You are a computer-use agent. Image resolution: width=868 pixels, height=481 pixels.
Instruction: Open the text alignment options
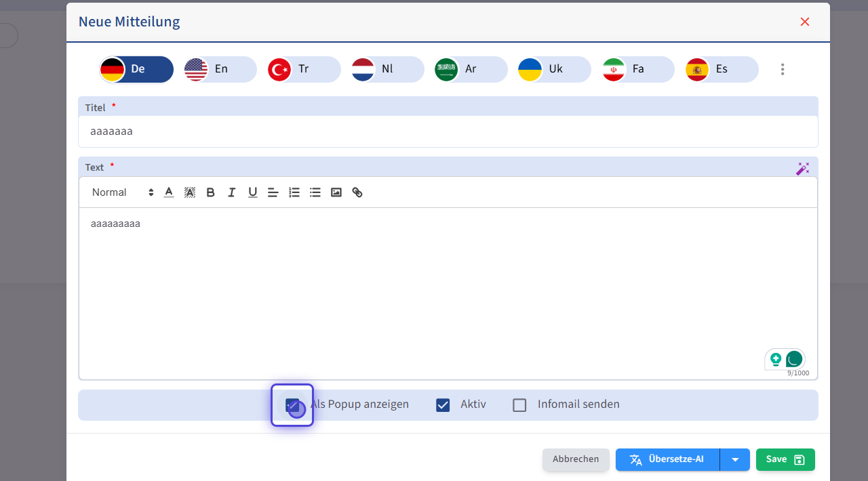click(x=273, y=192)
